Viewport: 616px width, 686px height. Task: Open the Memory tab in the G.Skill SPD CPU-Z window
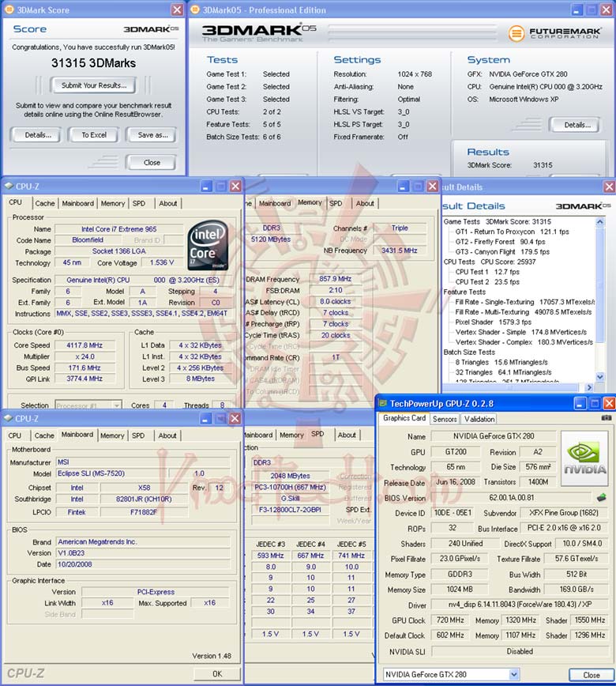tap(291, 435)
